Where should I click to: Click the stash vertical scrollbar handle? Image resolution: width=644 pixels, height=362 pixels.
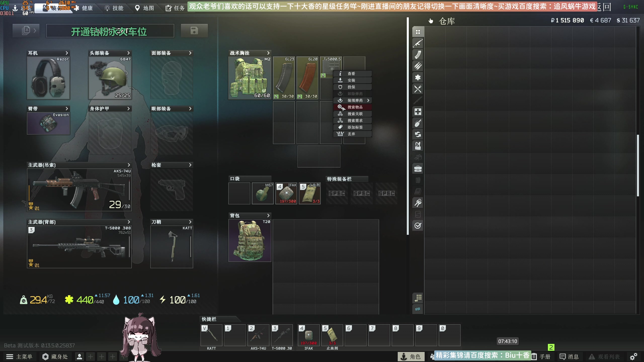tap(638, 165)
